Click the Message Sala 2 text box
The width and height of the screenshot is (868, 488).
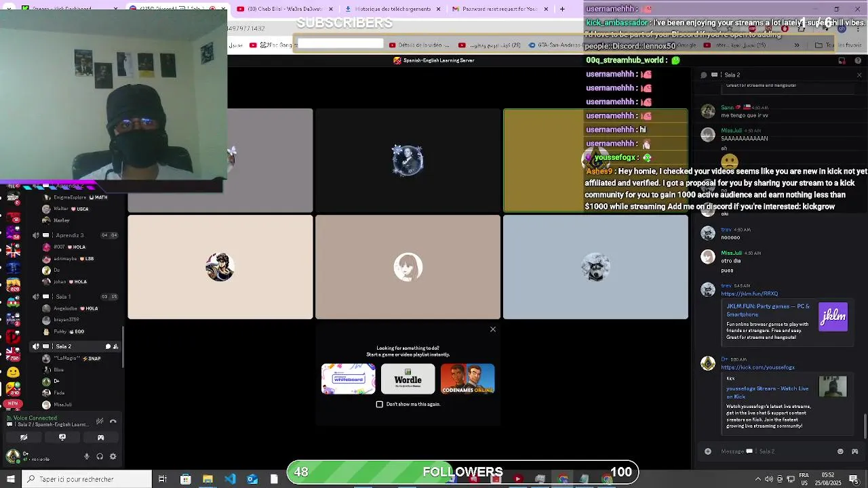[773, 451]
